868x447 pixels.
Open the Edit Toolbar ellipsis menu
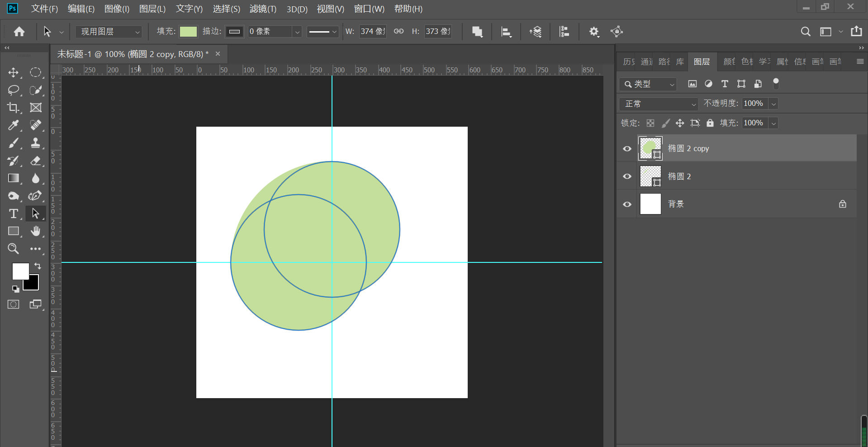(x=36, y=249)
